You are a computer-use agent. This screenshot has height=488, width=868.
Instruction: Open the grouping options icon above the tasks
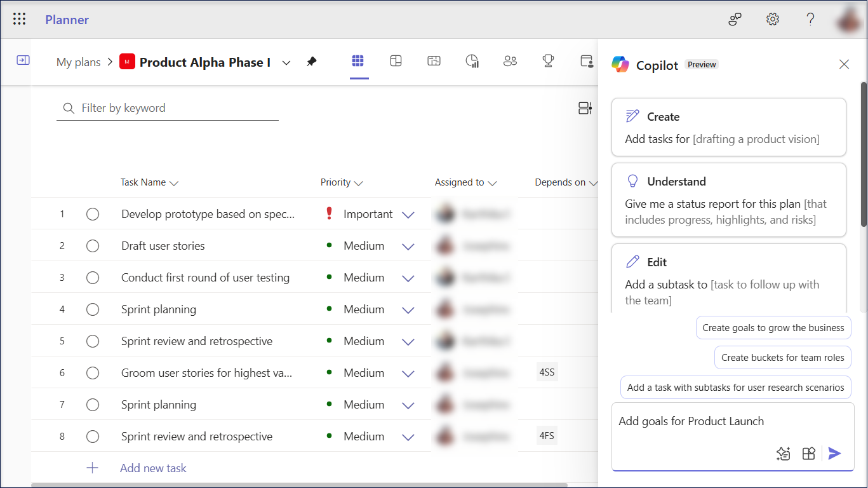click(585, 108)
